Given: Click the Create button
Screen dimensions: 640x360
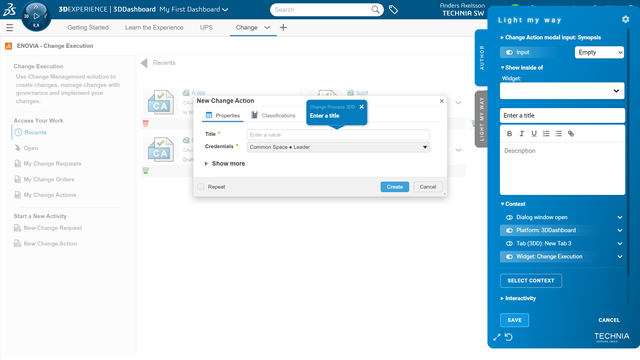Looking at the screenshot, I should (395, 187).
